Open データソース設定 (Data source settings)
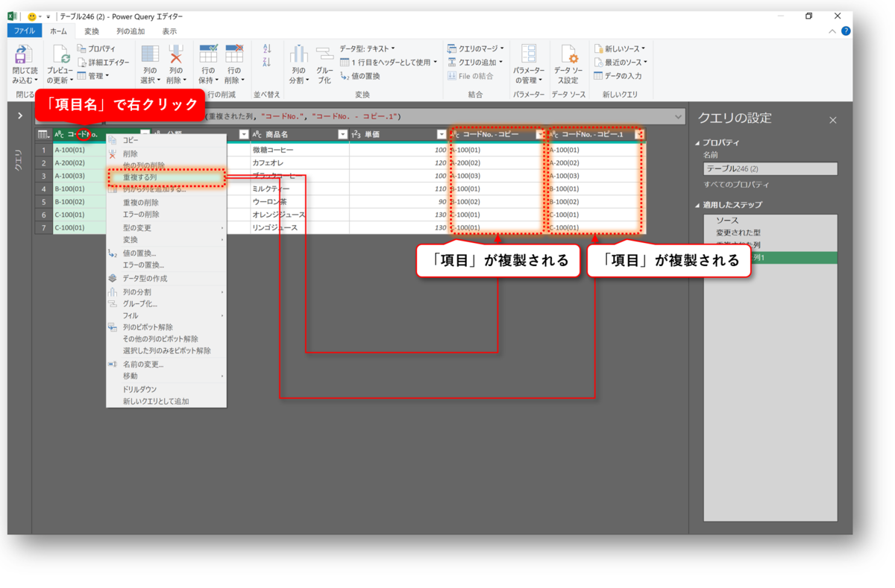Screen dimensions: 895x588 569,54
